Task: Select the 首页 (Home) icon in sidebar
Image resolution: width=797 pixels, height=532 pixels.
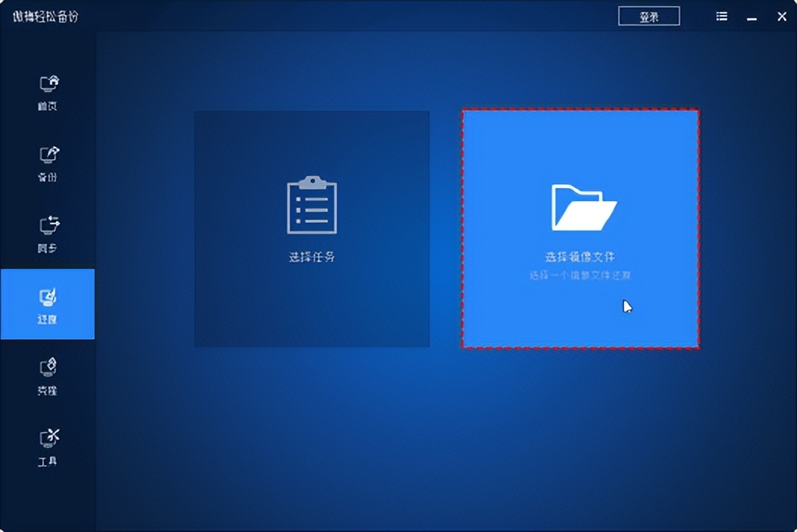Action: [47, 83]
